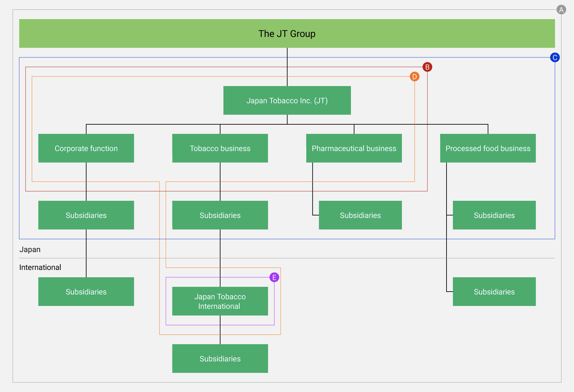Screen dimensions: 574x392
Task: Select the Pharmaceutical business box
Action: coord(354,148)
